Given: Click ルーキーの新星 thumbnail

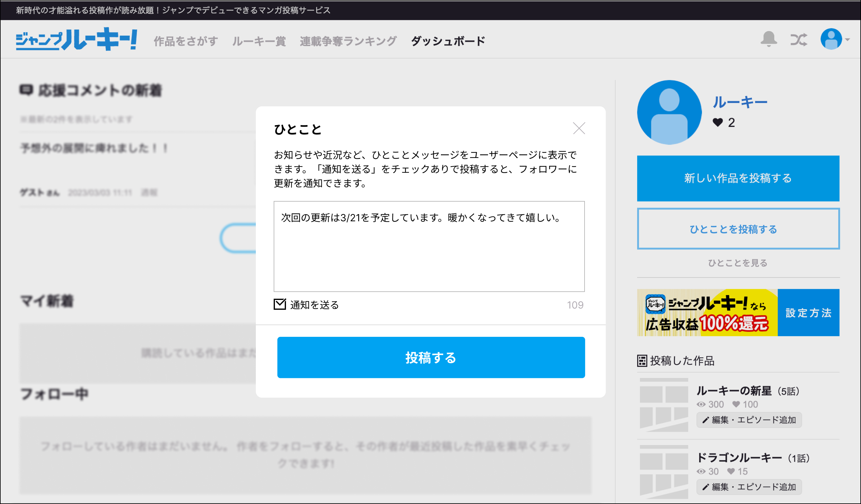Looking at the screenshot, I should coord(664,405).
